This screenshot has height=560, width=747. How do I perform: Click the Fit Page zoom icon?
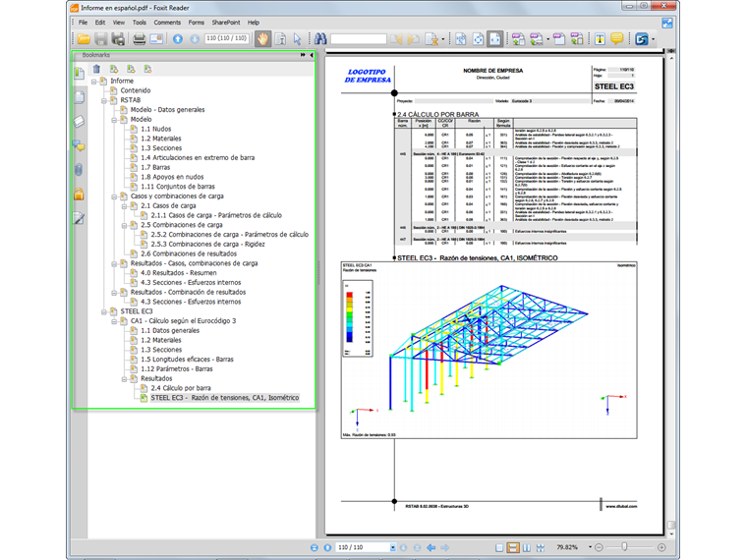tap(478, 39)
